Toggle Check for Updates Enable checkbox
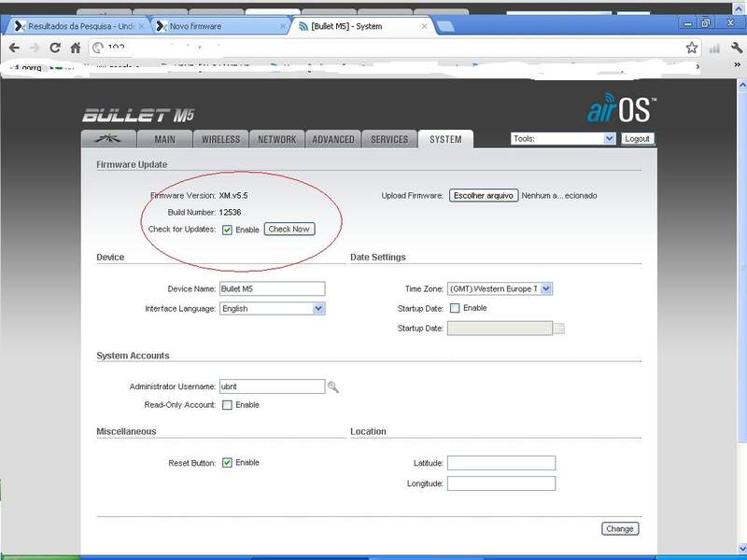Screen dimensions: 747x560 point(227,230)
